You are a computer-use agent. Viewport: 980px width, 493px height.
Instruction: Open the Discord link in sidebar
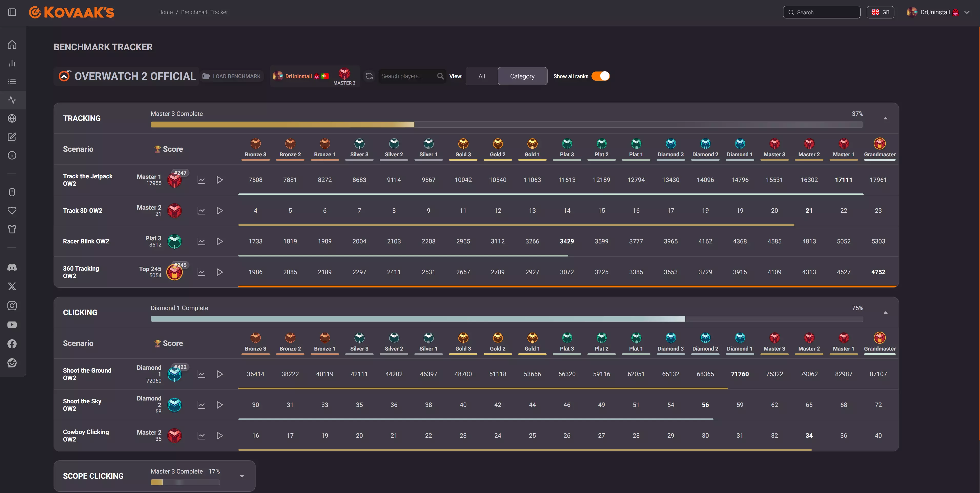click(12, 268)
